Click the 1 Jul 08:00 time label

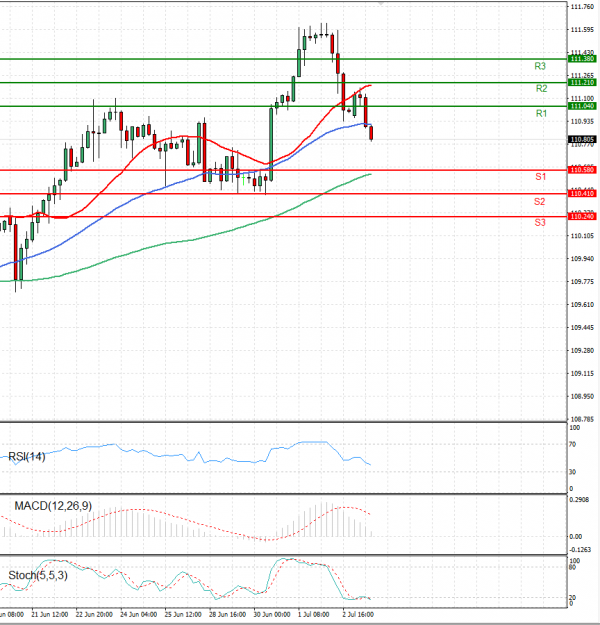pos(314,615)
